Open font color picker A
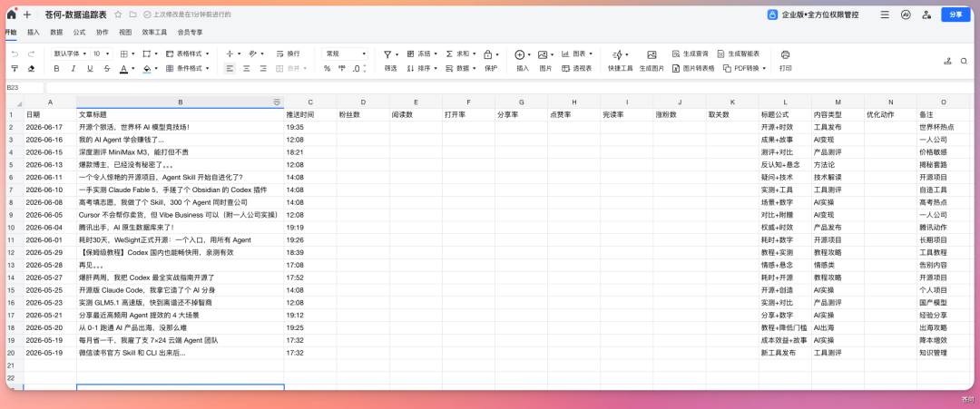The image size is (980, 409). 123,69
